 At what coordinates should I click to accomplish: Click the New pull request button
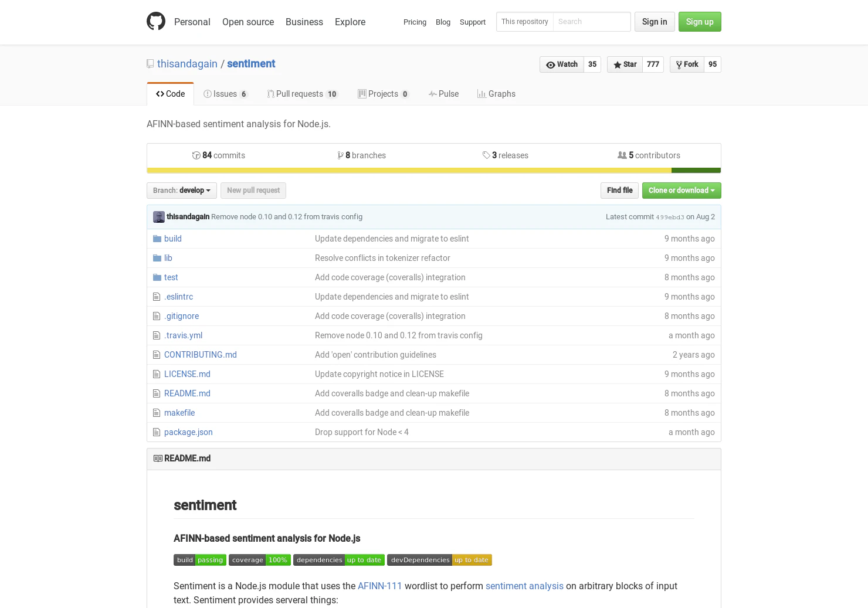(253, 191)
